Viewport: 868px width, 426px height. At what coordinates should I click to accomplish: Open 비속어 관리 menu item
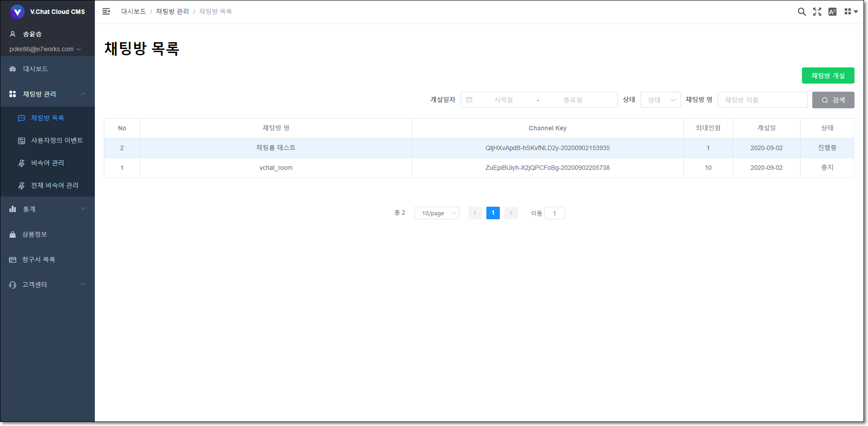click(x=48, y=163)
